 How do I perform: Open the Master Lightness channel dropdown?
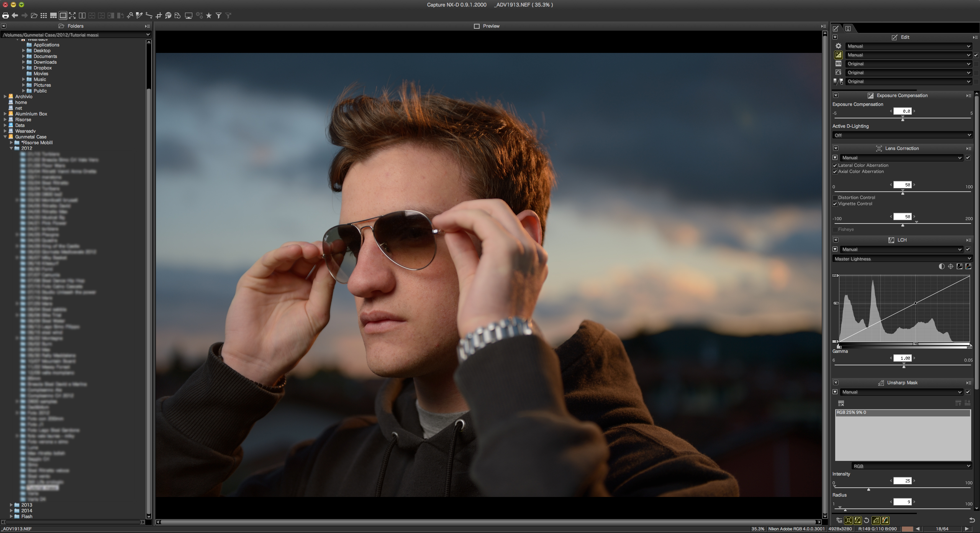[x=902, y=259]
